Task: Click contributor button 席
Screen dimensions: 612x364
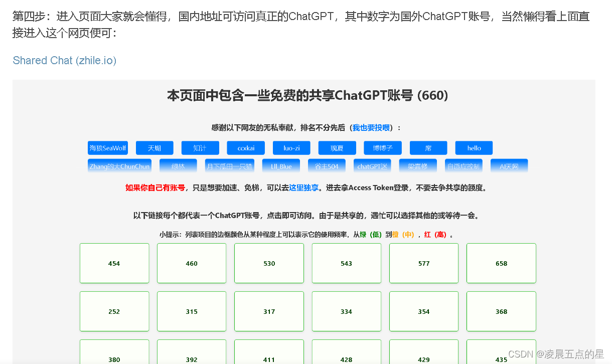Action: pos(428,148)
